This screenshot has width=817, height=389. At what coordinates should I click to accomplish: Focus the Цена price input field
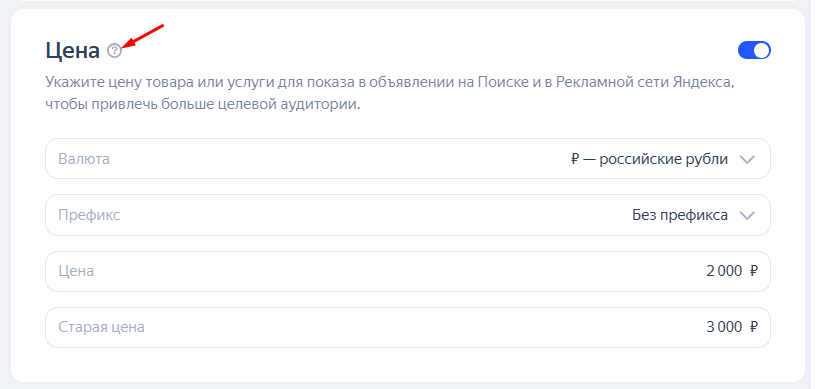tap(407, 271)
